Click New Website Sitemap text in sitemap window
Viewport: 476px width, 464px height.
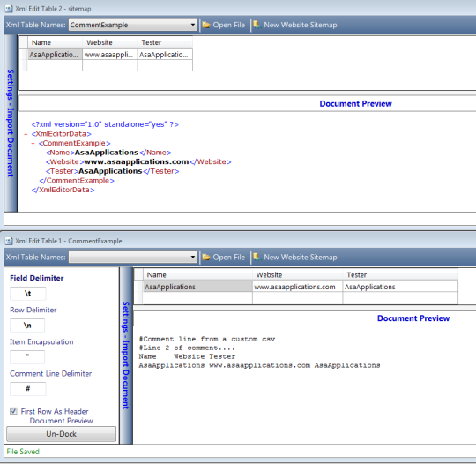point(301,25)
